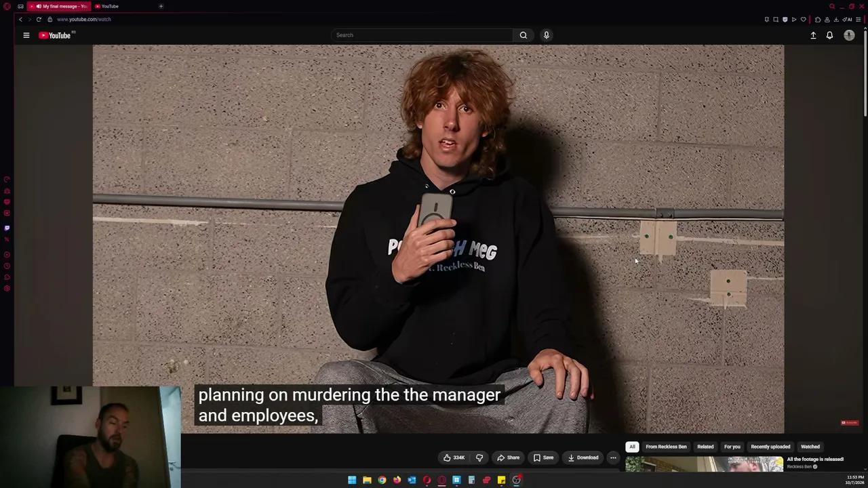Open the browser easy setup menu icon

click(x=858, y=20)
